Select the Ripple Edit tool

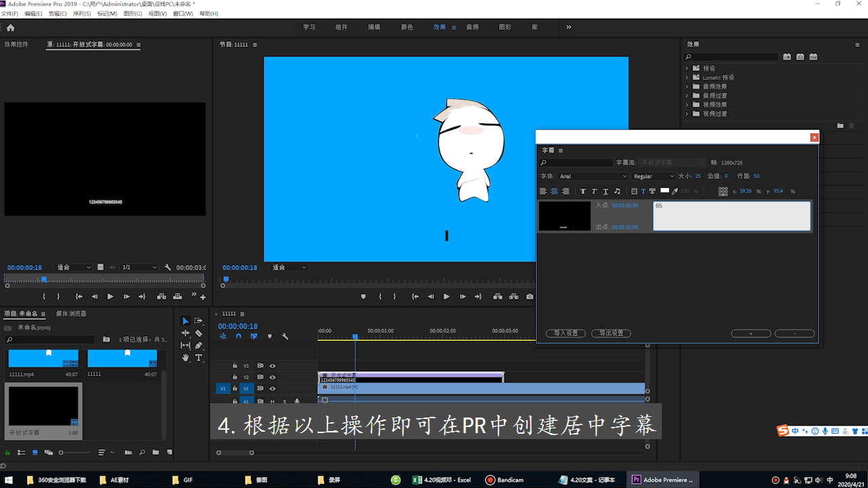click(x=185, y=333)
